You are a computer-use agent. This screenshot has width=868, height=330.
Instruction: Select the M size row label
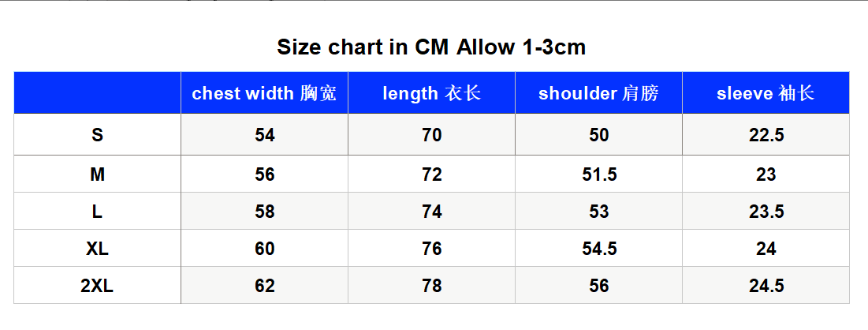98,174
